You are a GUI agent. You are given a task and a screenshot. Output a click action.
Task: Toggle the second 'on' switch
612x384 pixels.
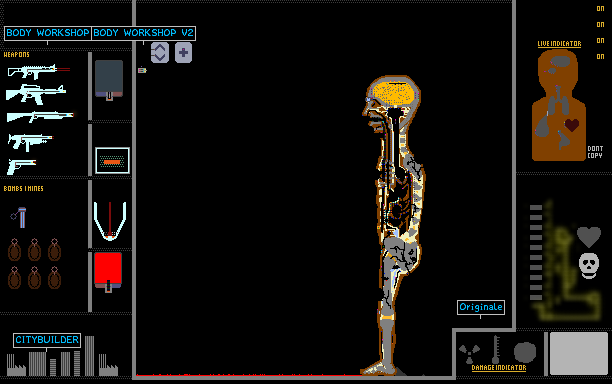click(x=600, y=25)
